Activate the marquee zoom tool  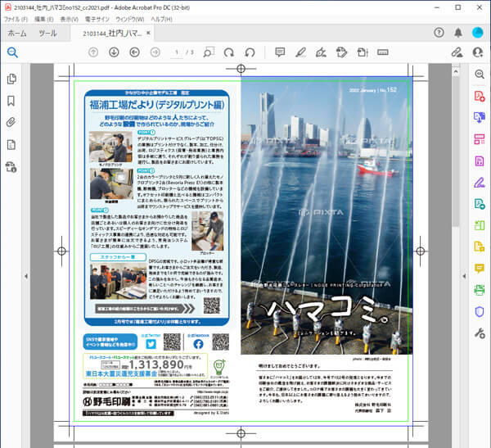click(x=209, y=52)
